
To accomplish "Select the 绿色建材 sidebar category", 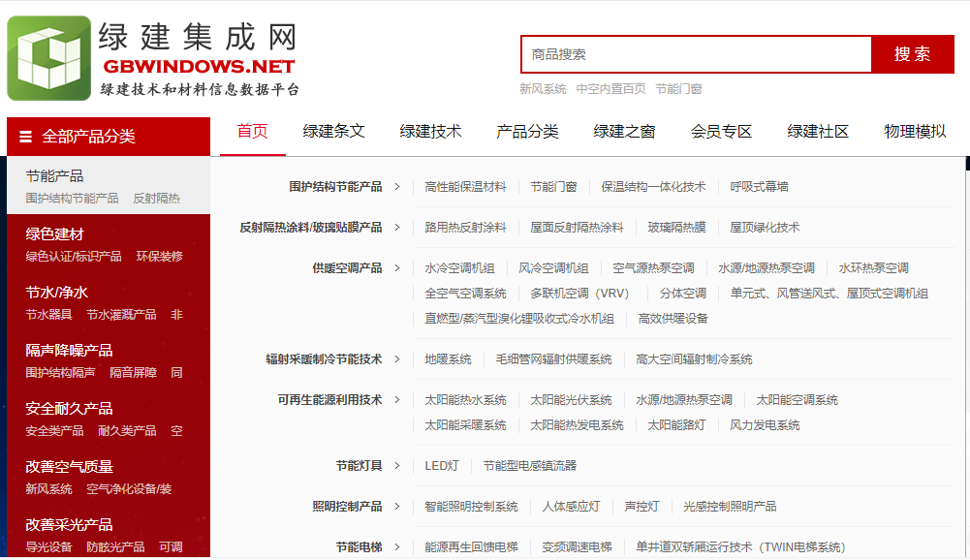I will [x=55, y=234].
